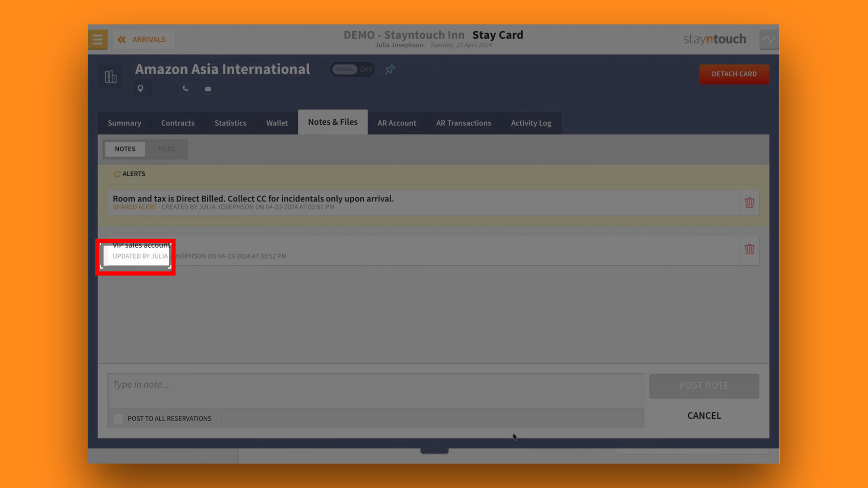The image size is (868, 488).
Task: Open the hamburger main menu
Action: (x=98, y=40)
